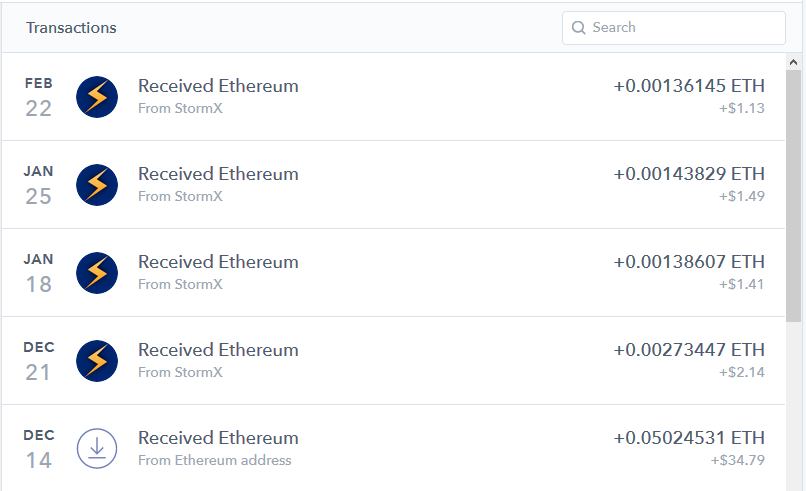Open the Jan 18 Received Ethereum transaction
806x491 pixels.
218,262
